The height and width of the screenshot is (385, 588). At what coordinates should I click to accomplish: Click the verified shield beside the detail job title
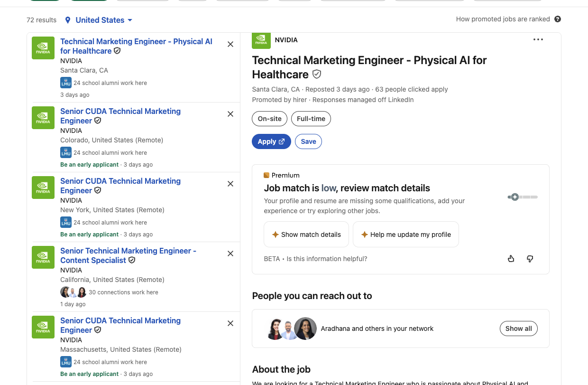(317, 75)
